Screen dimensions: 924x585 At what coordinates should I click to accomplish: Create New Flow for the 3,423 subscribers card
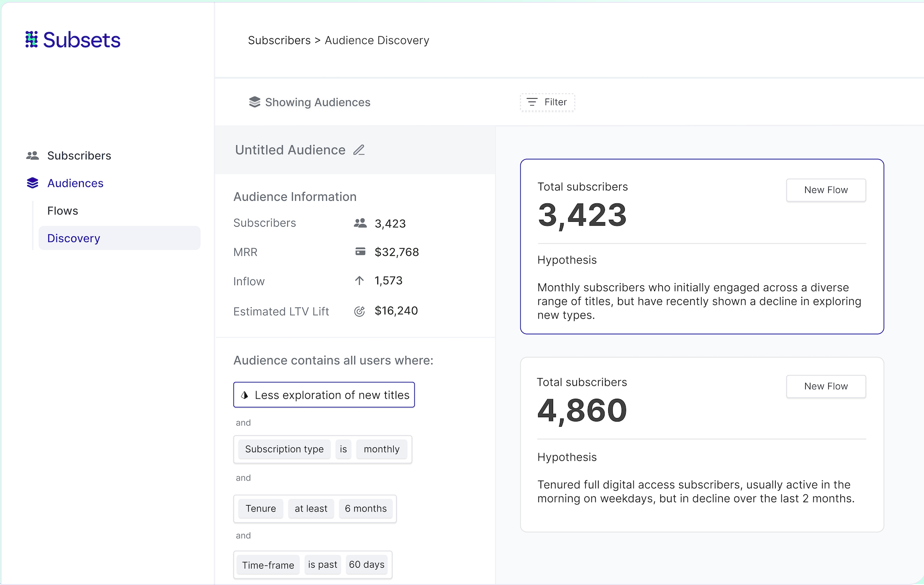pyautogui.click(x=826, y=190)
